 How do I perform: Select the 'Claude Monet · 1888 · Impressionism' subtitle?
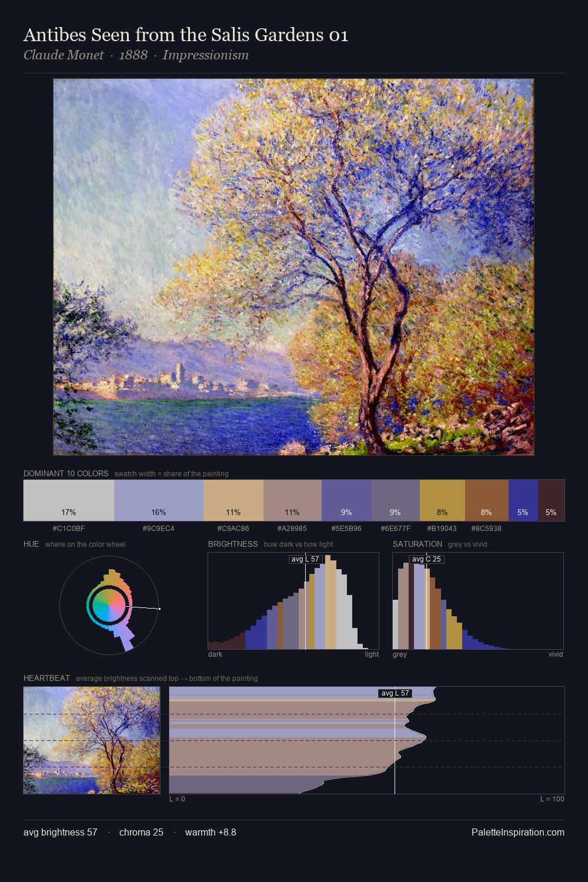point(136,55)
